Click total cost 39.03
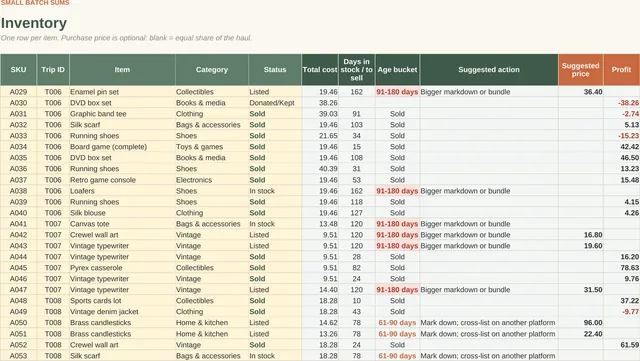This screenshot has height=361, width=640. pos(320,114)
